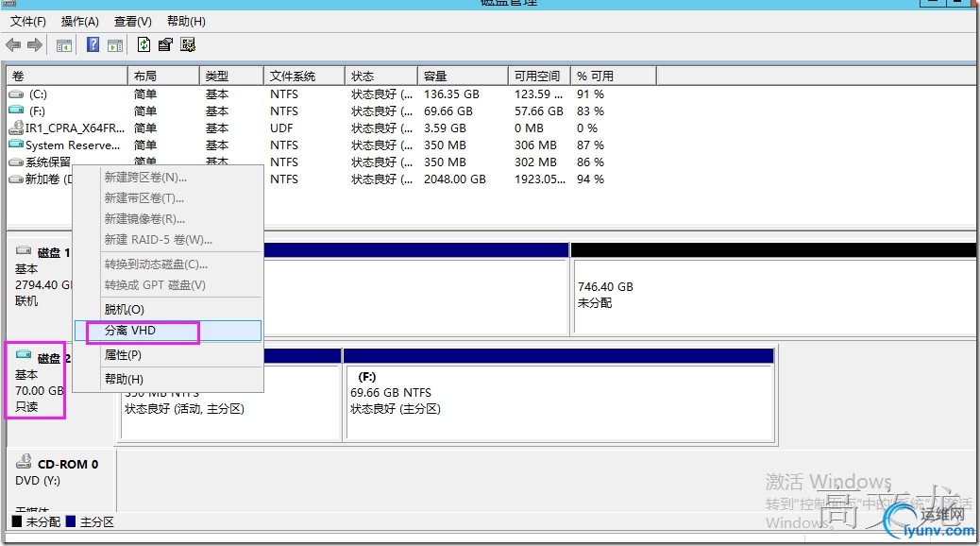Select the System Reserve volume icon
This screenshot has height=546, width=980.
16,145
